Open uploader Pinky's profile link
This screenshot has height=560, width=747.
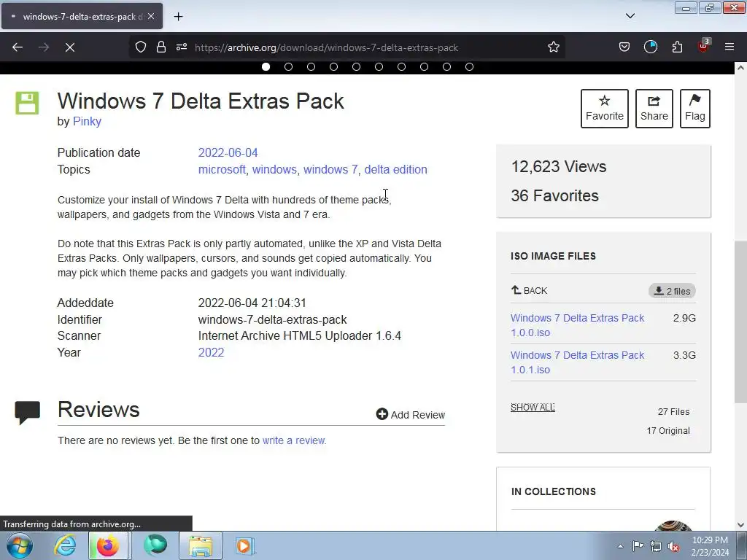87,122
